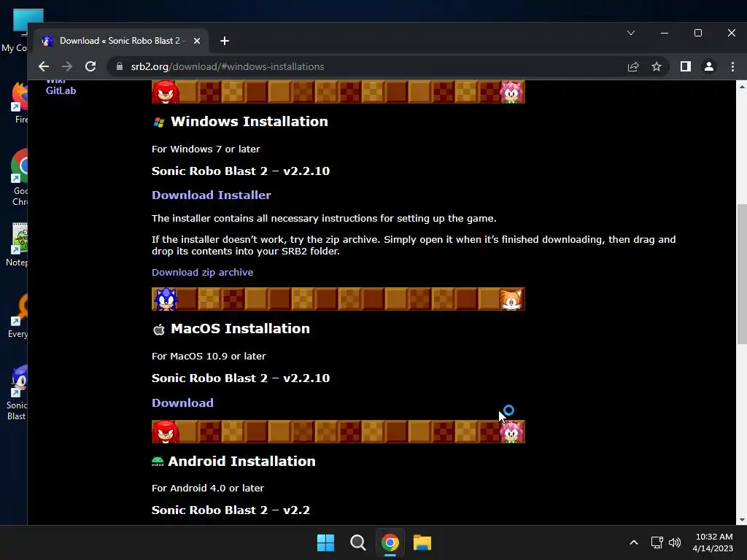
Task: Click the Chrome taskbar icon
Action: click(390, 542)
